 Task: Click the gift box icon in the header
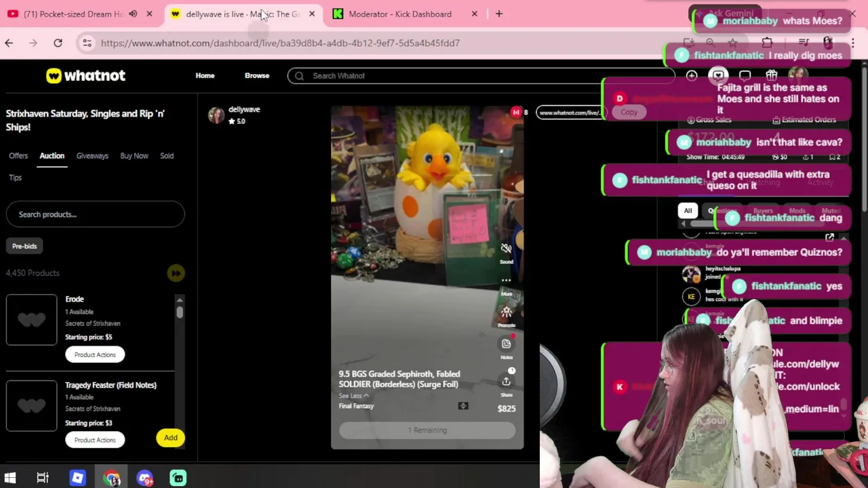point(771,76)
